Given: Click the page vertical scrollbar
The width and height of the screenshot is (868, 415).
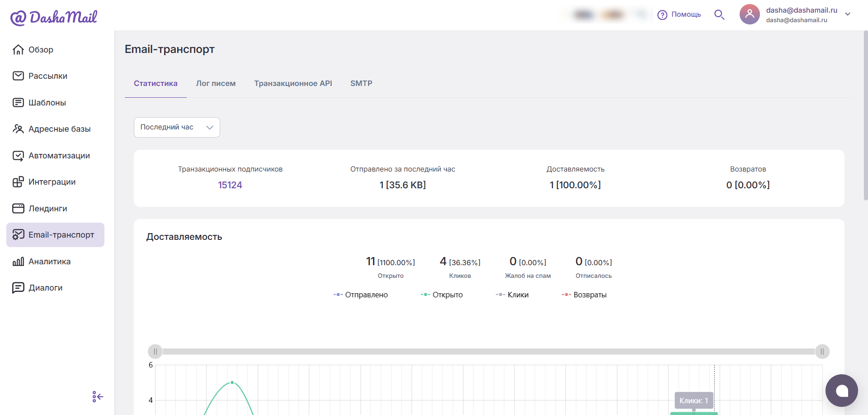Looking at the screenshot, I should (x=865, y=115).
